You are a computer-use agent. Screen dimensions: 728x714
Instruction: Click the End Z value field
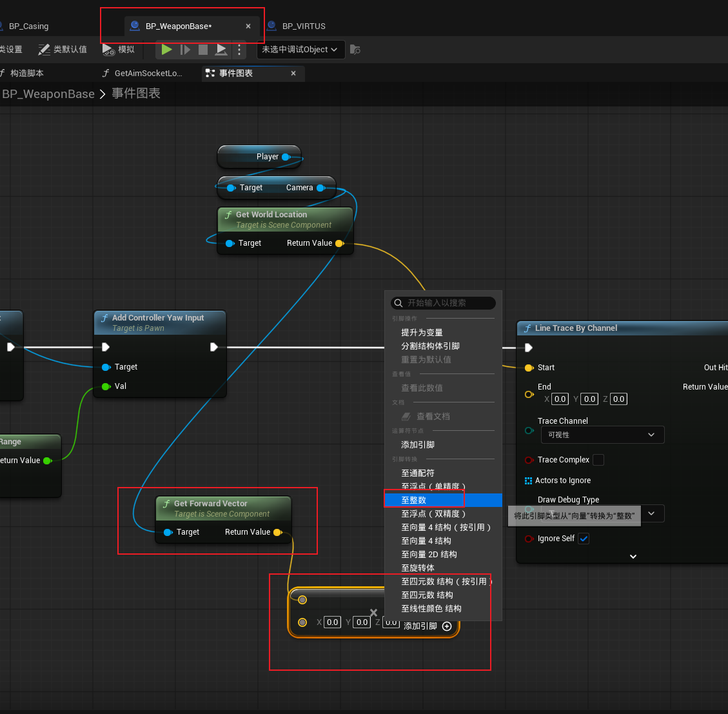(x=619, y=399)
